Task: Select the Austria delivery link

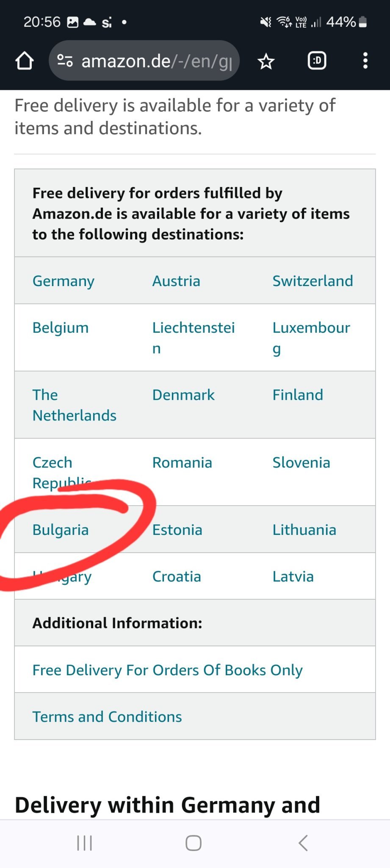Action: (176, 281)
